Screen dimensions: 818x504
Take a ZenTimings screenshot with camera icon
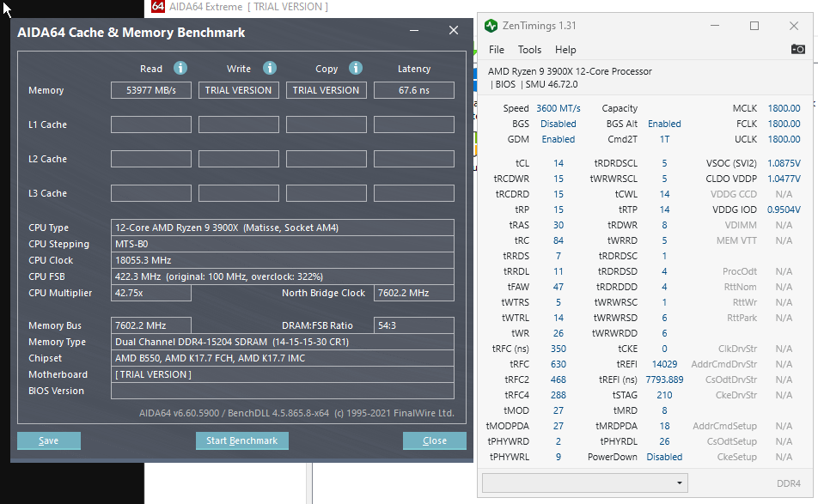click(x=797, y=50)
